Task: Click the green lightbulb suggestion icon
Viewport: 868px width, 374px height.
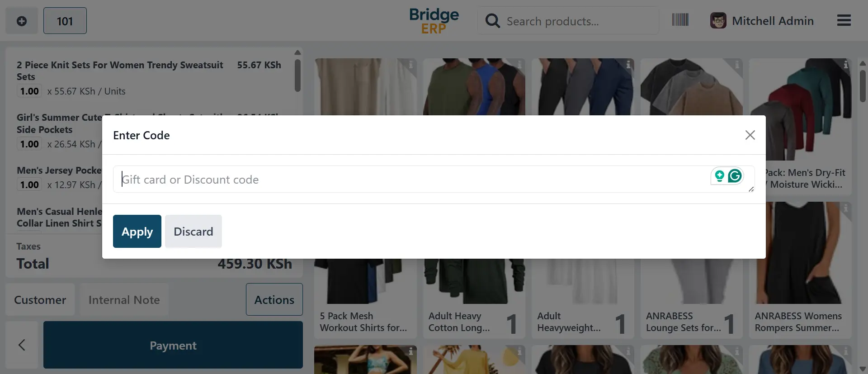Action: coord(719,176)
